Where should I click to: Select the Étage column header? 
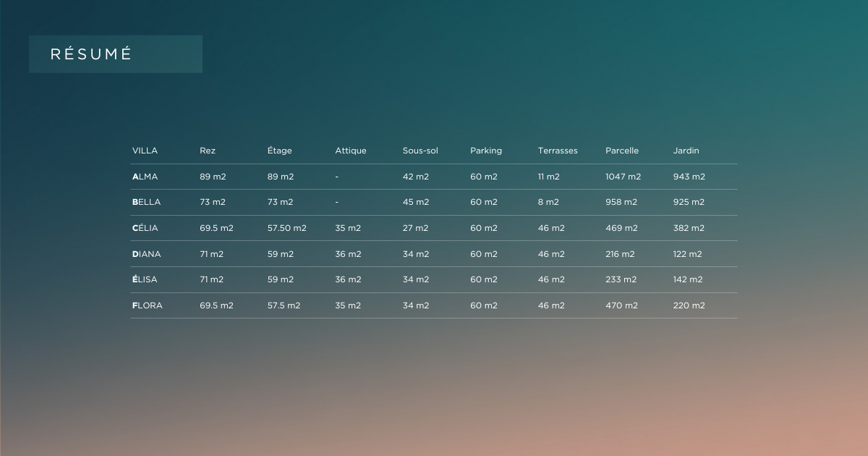[x=279, y=151]
